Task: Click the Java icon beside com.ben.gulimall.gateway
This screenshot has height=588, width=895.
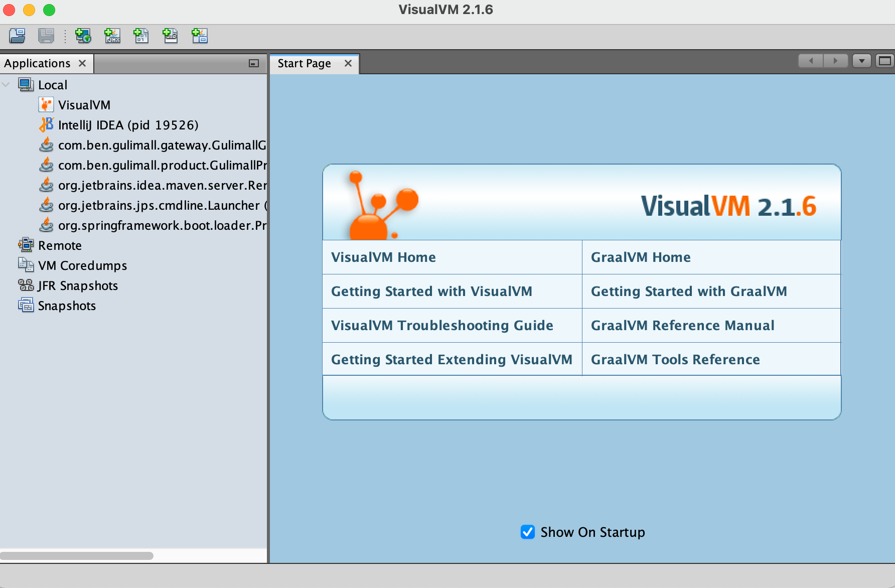Action: coord(46,145)
